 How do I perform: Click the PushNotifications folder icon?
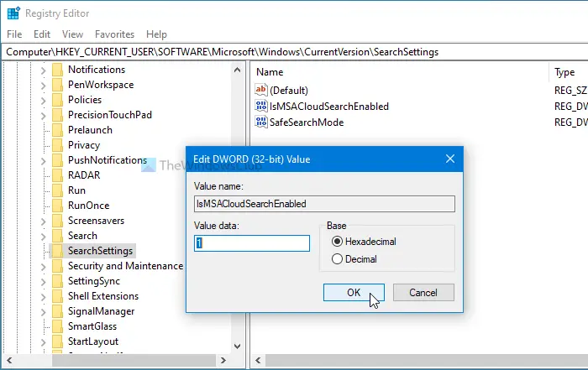pyautogui.click(x=57, y=160)
